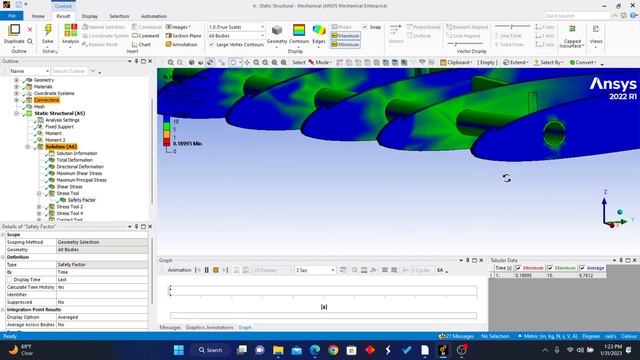Toggle the Minimum probe label
This screenshot has width=640, height=360.
(345, 44)
